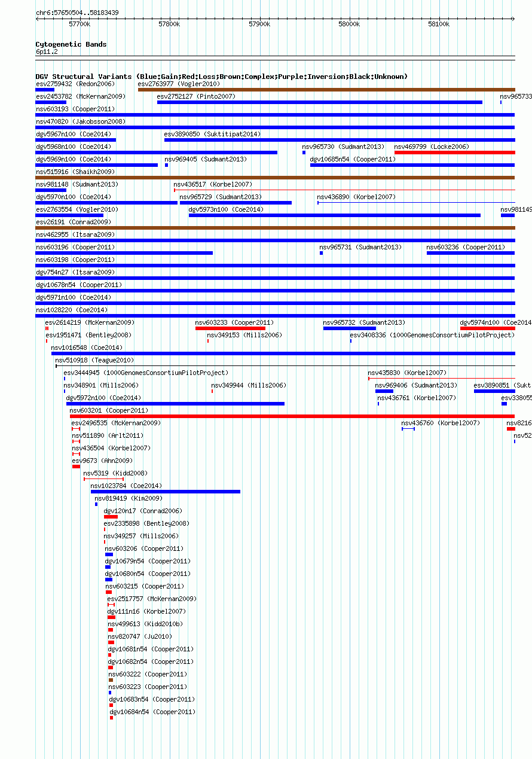
Task: Open the nsv1028220 (Coe2014) label
Action: tap(71, 310)
